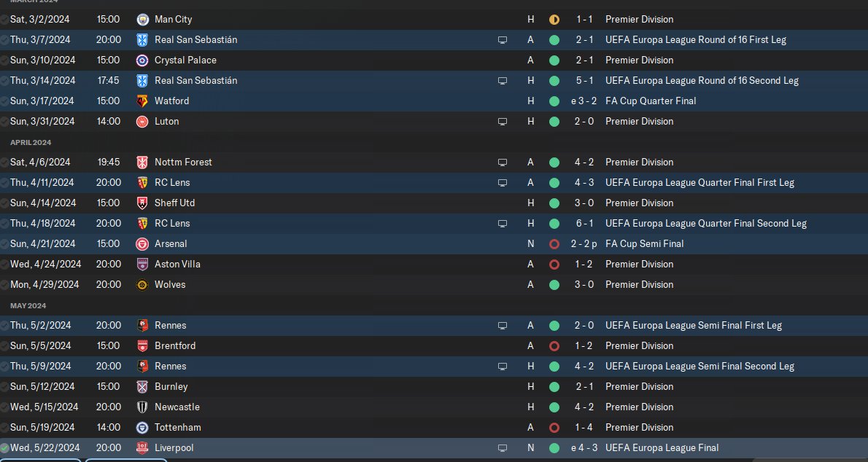Toggle the checkmark beside Wed, 5/22/2024
868x462 pixels.
(x=4, y=448)
